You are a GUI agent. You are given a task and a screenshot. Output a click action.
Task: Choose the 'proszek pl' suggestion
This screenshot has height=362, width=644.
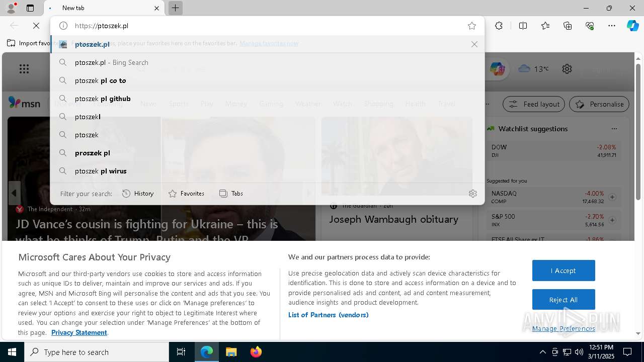click(267, 153)
